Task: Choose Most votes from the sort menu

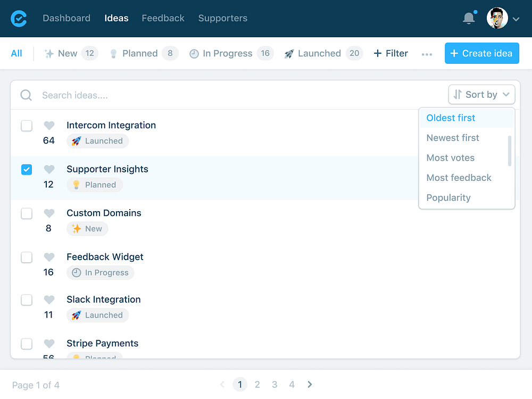Action: [451, 157]
